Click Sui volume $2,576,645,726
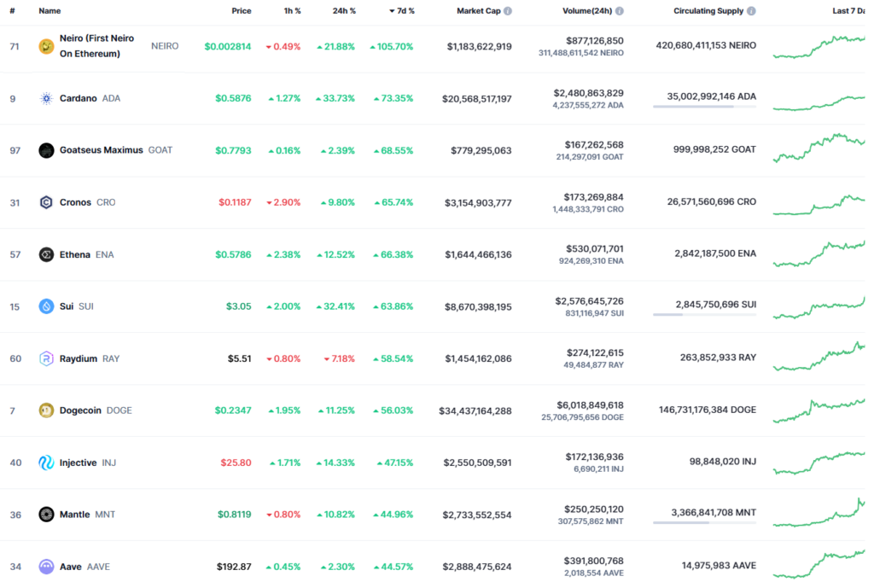The height and width of the screenshot is (588, 874). tap(589, 301)
